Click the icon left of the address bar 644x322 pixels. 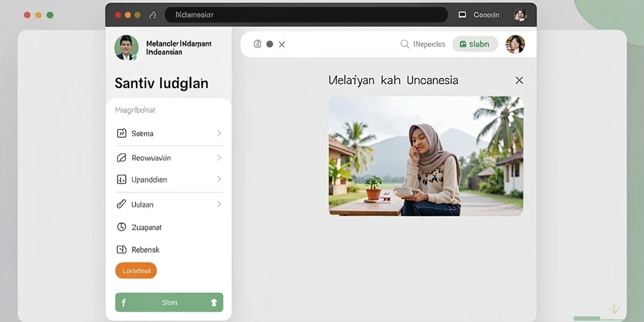click(x=152, y=15)
